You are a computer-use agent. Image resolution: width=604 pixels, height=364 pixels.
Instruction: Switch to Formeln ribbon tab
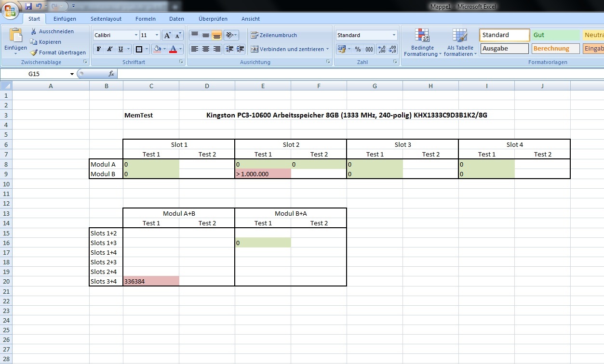coord(146,19)
